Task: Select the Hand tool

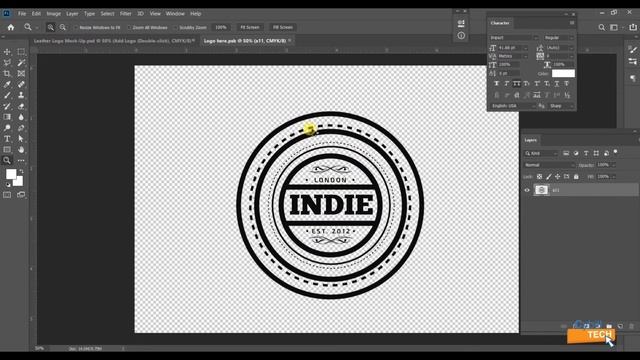Action: pyautogui.click(x=21, y=150)
